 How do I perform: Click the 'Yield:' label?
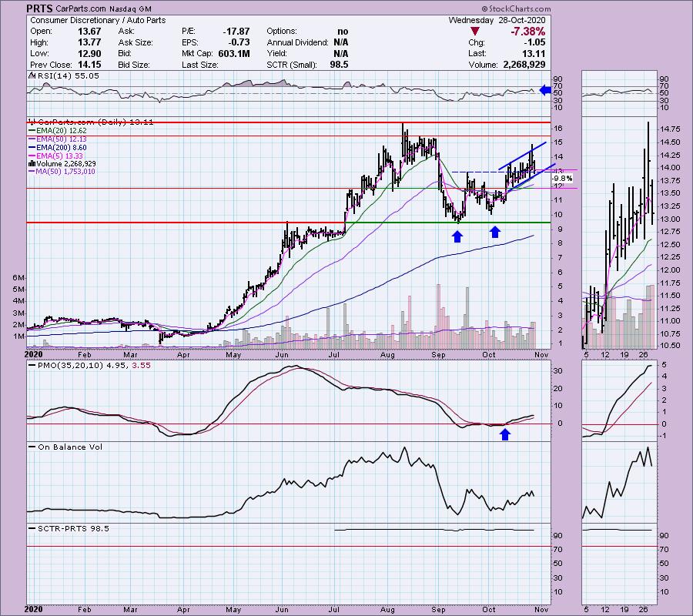coord(276,53)
